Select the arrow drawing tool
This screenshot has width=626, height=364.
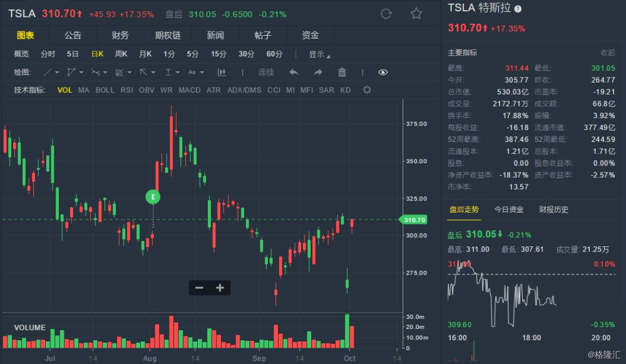(143, 72)
